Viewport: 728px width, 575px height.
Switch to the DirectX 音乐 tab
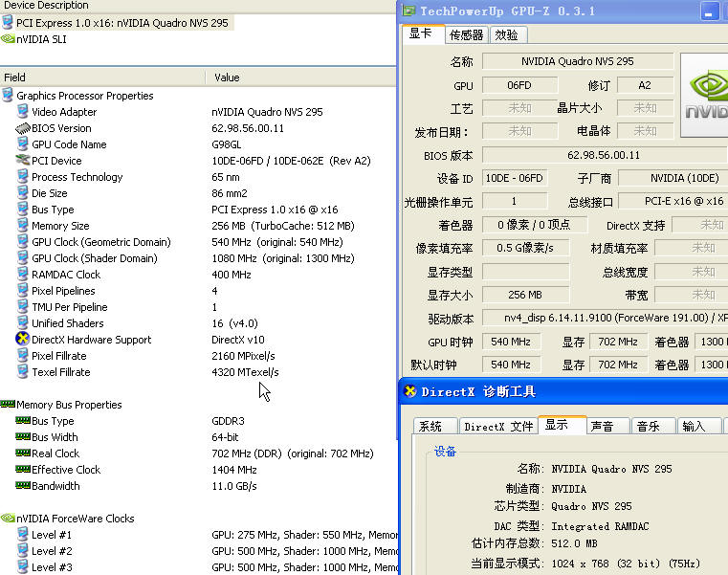pos(652,427)
